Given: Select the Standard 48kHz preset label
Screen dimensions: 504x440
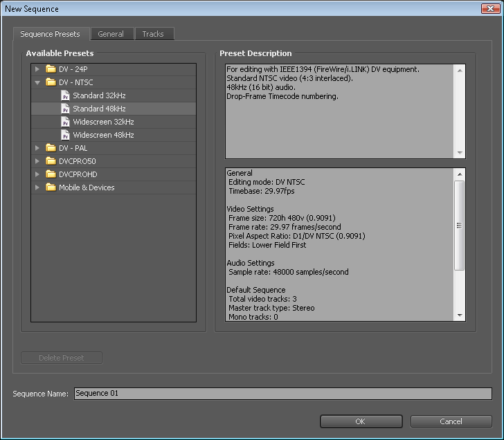Looking at the screenshot, I should [99, 109].
